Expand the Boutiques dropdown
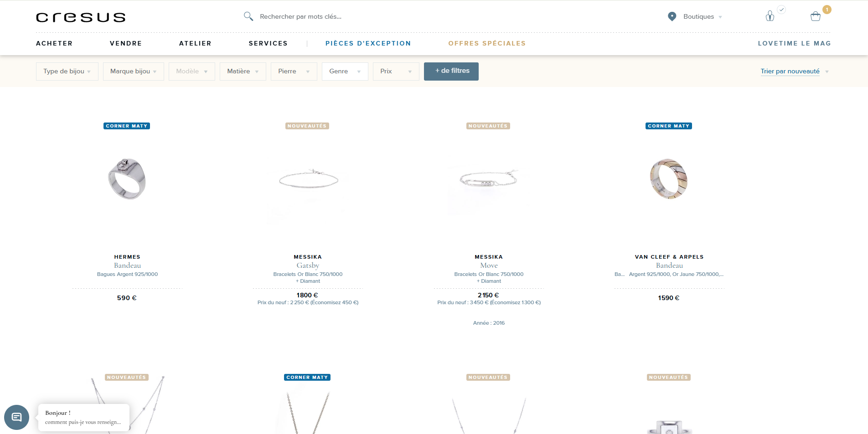868x434 pixels. point(703,16)
